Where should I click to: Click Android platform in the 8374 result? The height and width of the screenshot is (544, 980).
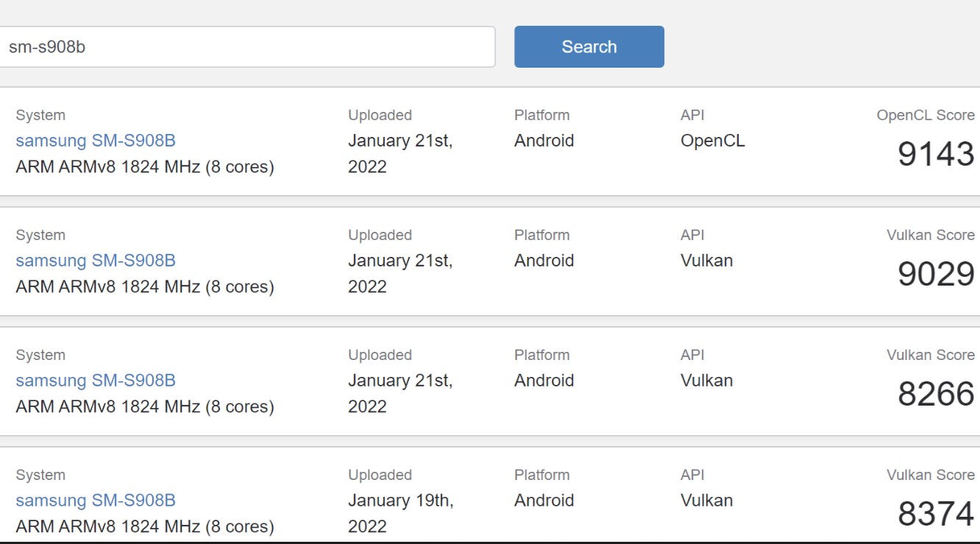point(544,501)
